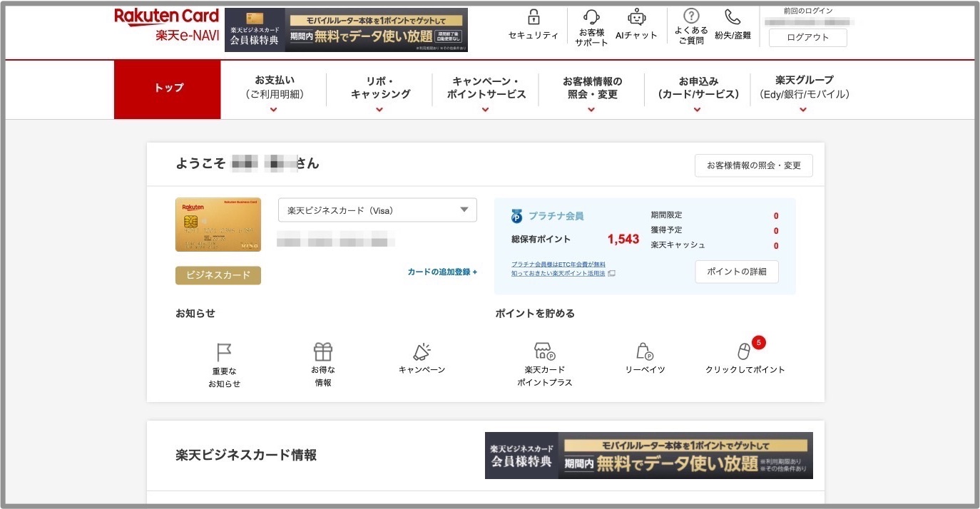Screen dimensions: 980x509
Task: Click the Rebates shopping bag icon
Action: pyautogui.click(x=645, y=351)
